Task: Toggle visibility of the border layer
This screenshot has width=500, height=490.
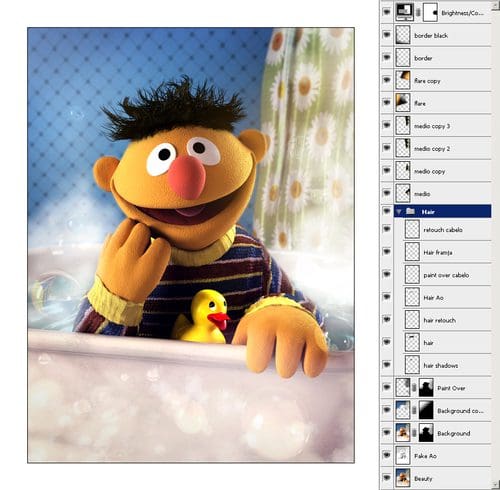Action: [x=387, y=57]
